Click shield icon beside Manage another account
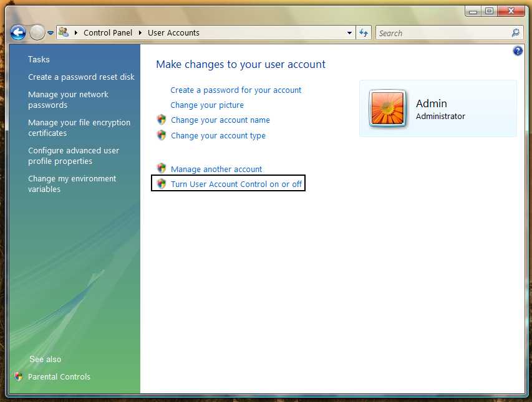The width and height of the screenshot is (532, 402). coord(162,168)
